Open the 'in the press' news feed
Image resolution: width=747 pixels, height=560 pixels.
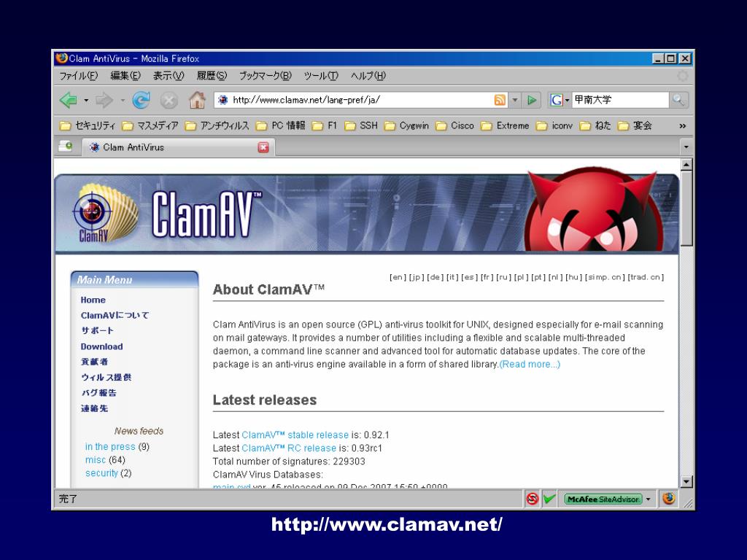(x=110, y=447)
